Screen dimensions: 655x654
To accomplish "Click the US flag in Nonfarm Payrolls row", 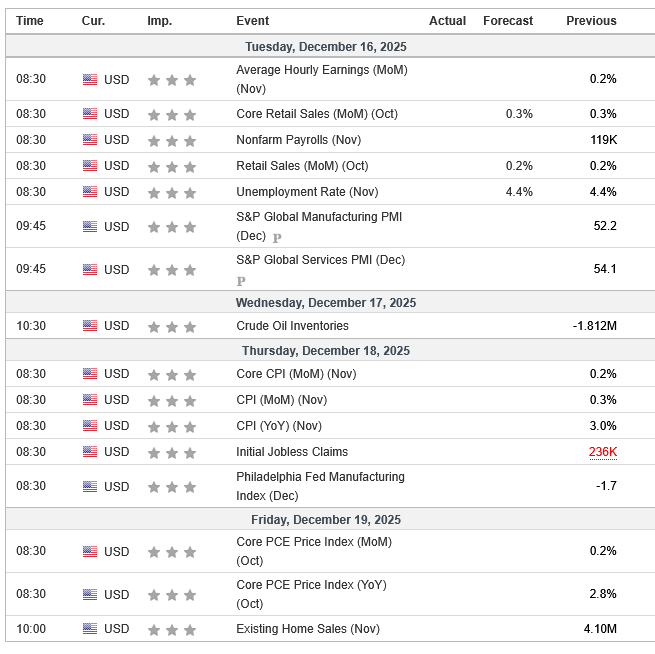I will (90, 140).
